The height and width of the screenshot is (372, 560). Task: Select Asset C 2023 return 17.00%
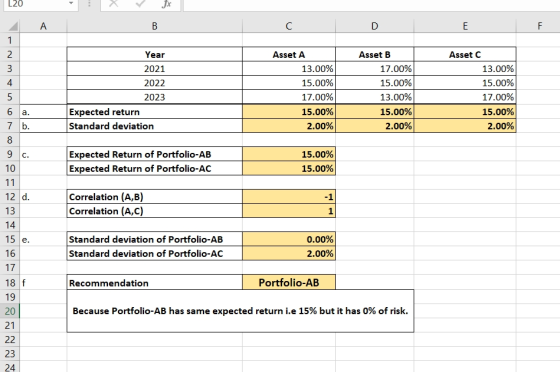[465, 97]
